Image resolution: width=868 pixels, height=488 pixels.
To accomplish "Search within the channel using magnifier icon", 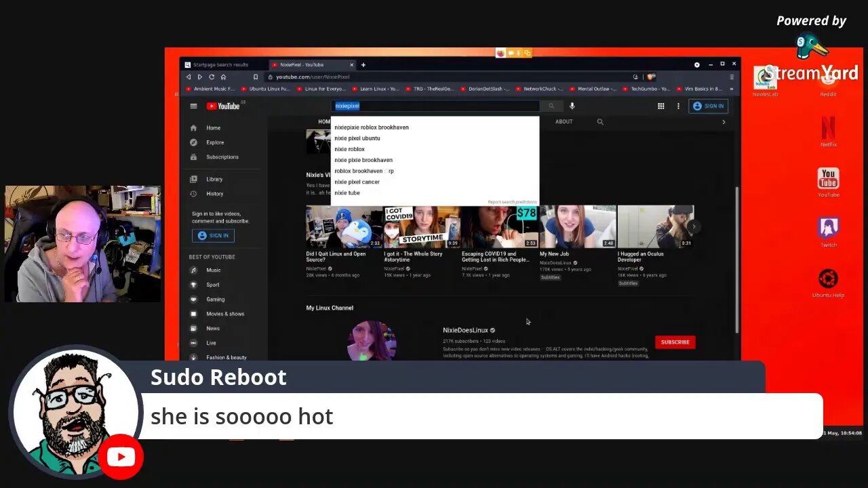I will (600, 122).
